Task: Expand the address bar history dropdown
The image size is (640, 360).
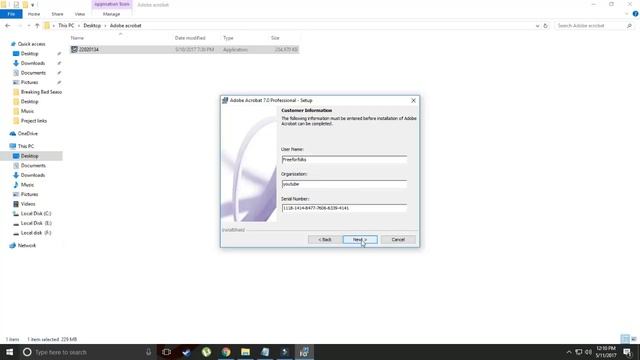Action: point(537,26)
